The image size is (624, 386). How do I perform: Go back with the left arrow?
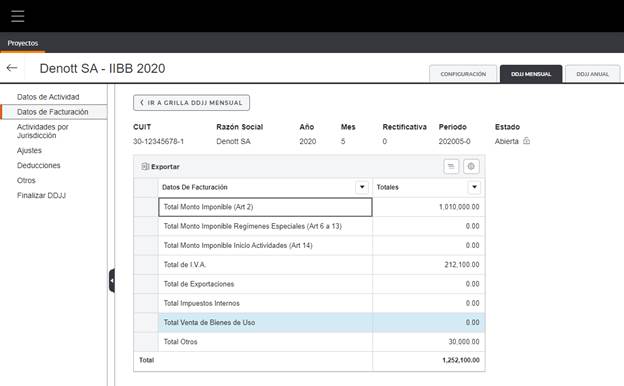[x=12, y=68]
